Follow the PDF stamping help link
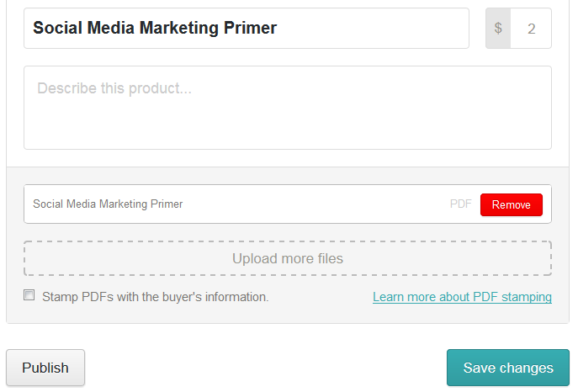Viewport: 578px width, 392px height. pos(462,297)
